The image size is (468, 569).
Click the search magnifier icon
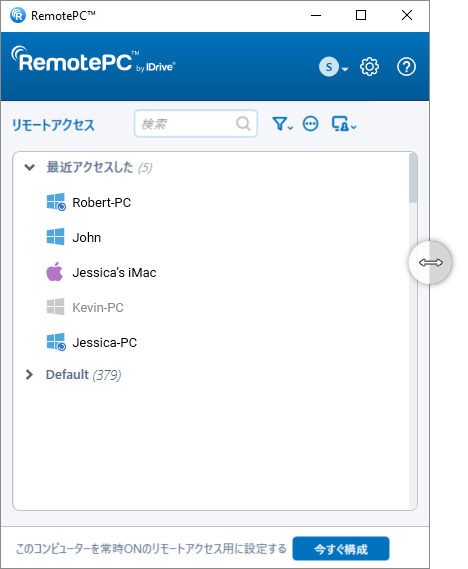243,123
